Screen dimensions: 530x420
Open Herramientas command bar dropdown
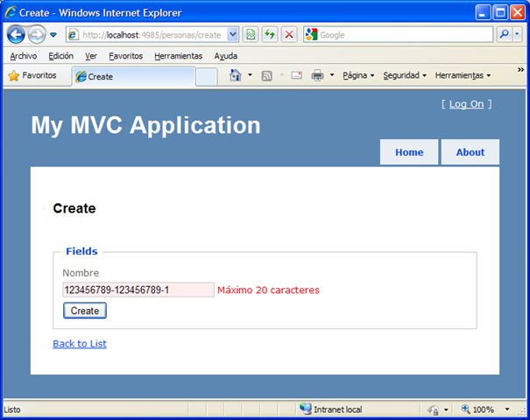[463, 75]
